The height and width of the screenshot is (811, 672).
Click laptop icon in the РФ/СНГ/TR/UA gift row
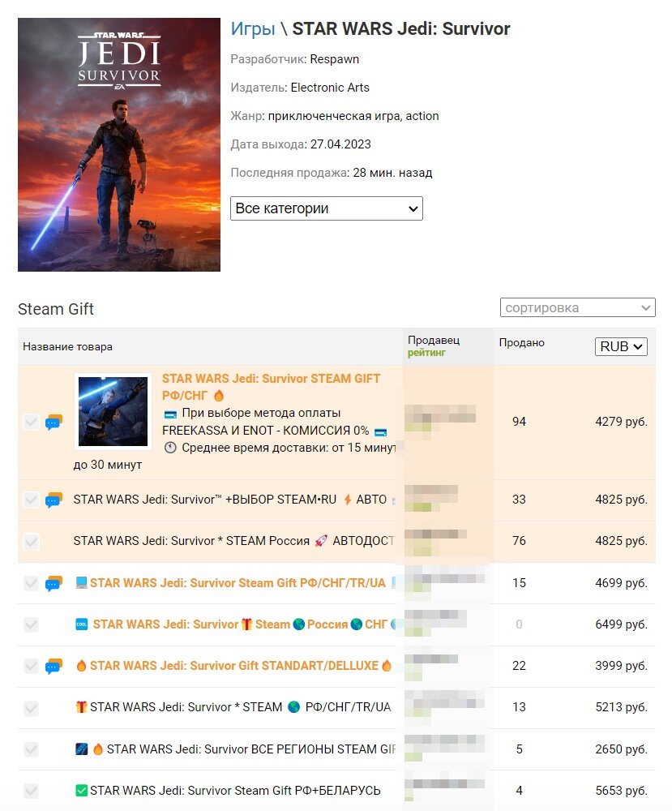coord(81,583)
